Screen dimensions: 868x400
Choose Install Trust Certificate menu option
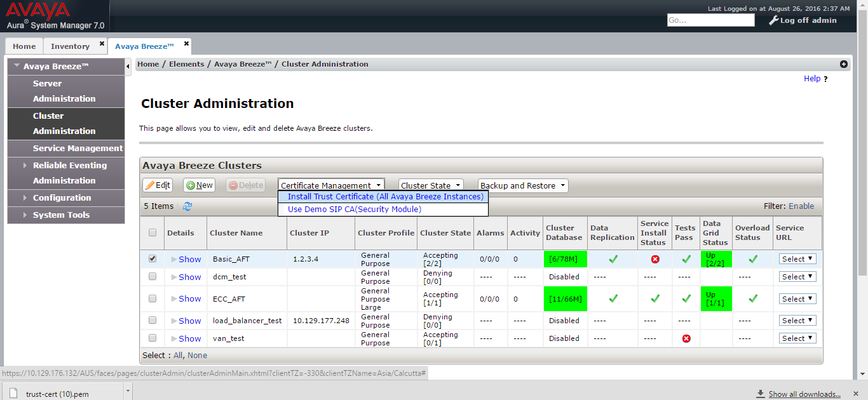pos(383,197)
